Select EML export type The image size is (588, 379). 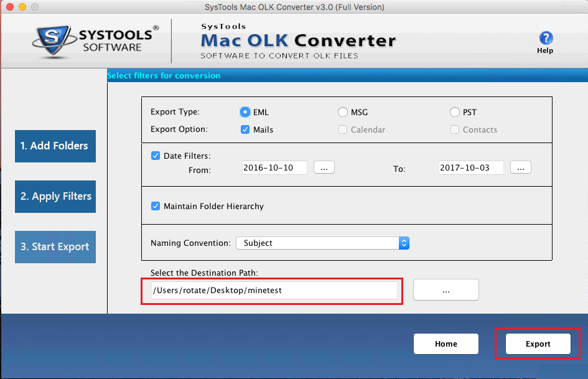(x=245, y=112)
